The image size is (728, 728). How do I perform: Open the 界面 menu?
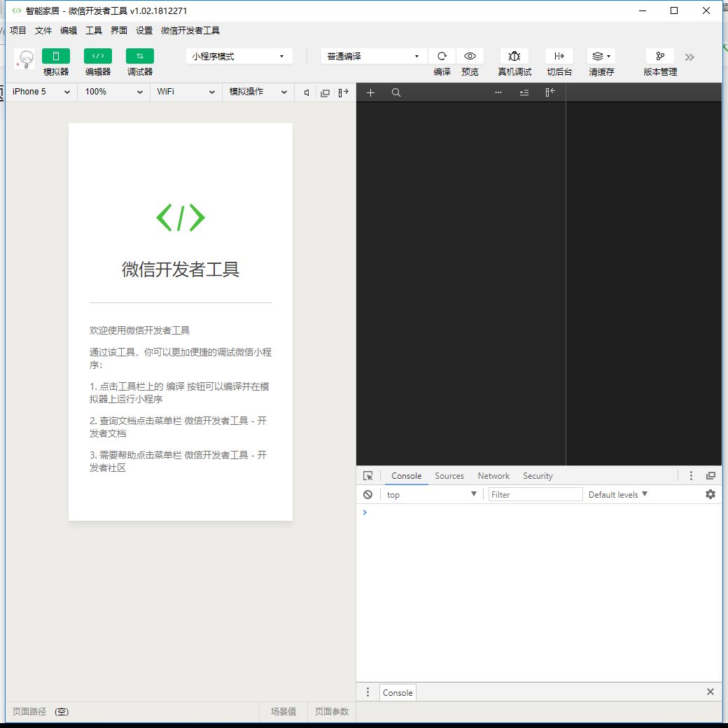pos(119,31)
